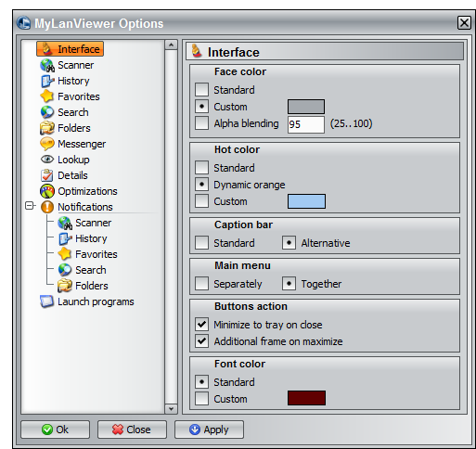Open the light blue hot color swatch
Viewport: 476px width, 449px height.
pyautogui.click(x=306, y=201)
